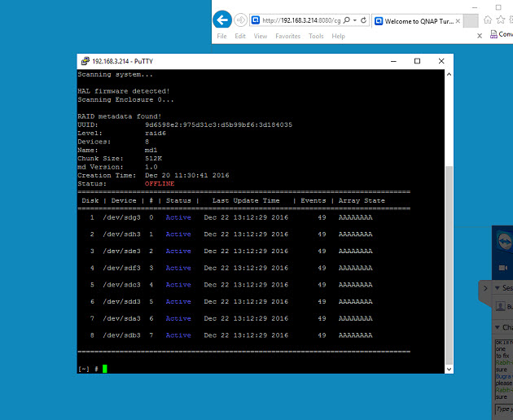Screen dimensions: 513x420
Task: Open the Tools menu in Internet Explorer
Action: click(x=316, y=36)
